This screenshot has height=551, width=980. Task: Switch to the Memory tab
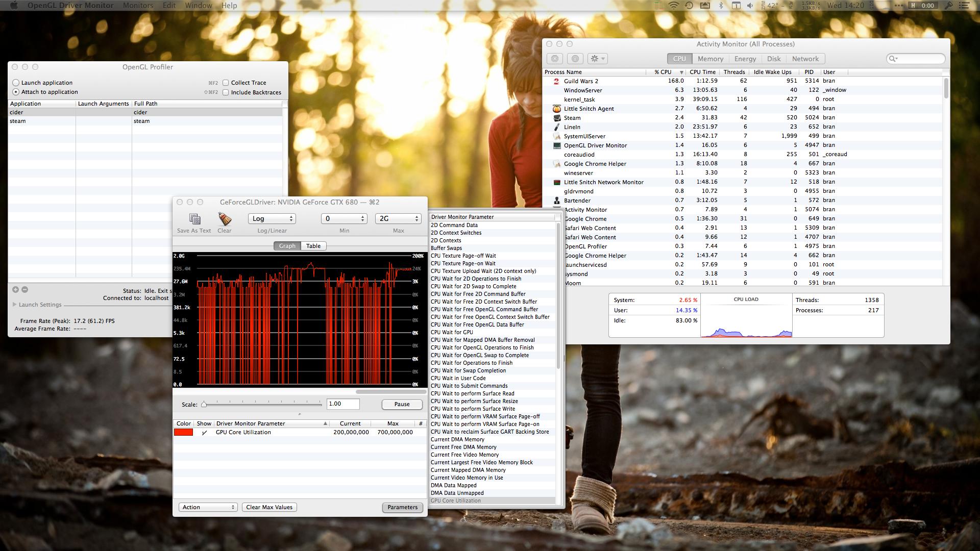[710, 59]
